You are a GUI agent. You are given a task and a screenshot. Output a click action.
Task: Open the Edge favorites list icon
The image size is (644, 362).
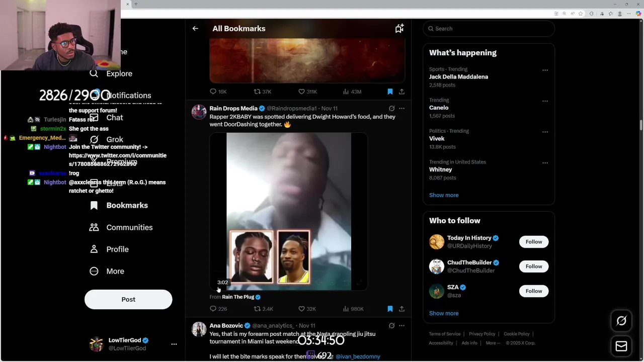pyautogui.click(x=611, y=14)
